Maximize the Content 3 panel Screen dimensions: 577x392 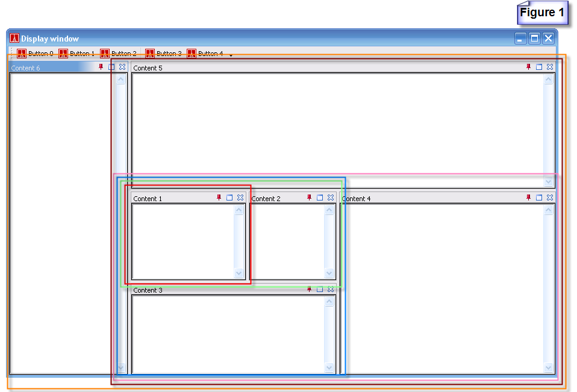[320, 289]
